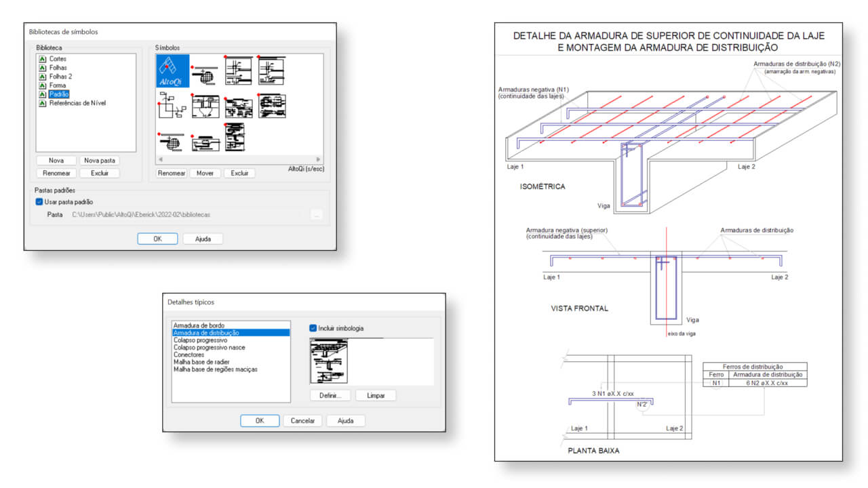Open the folder browse ellipsis button

tap(316, 215)
